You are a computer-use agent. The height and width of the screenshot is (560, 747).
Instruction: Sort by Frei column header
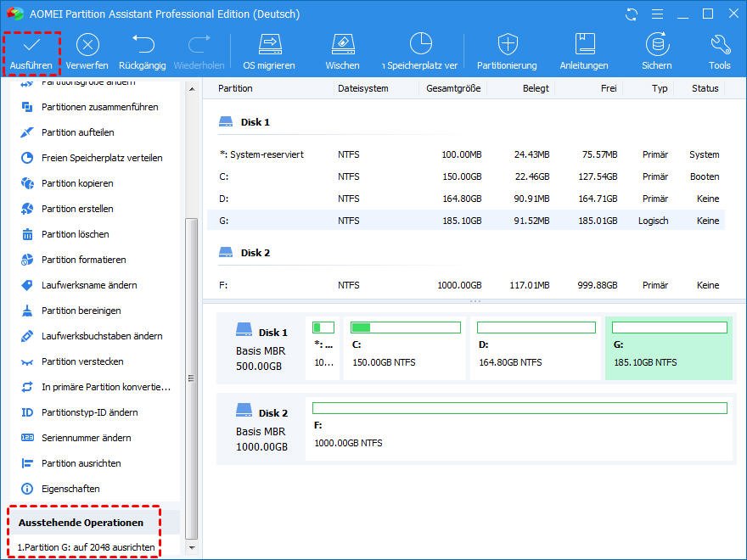tap(609, 88)
